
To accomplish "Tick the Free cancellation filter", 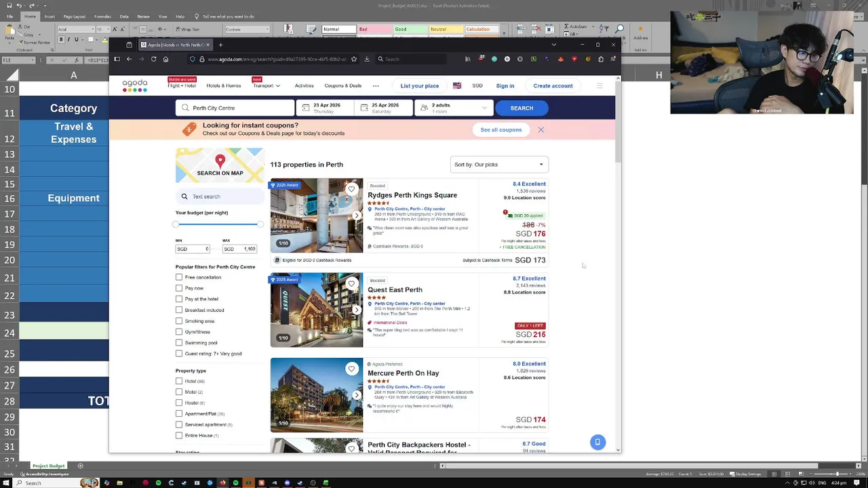I will [179, 277].
